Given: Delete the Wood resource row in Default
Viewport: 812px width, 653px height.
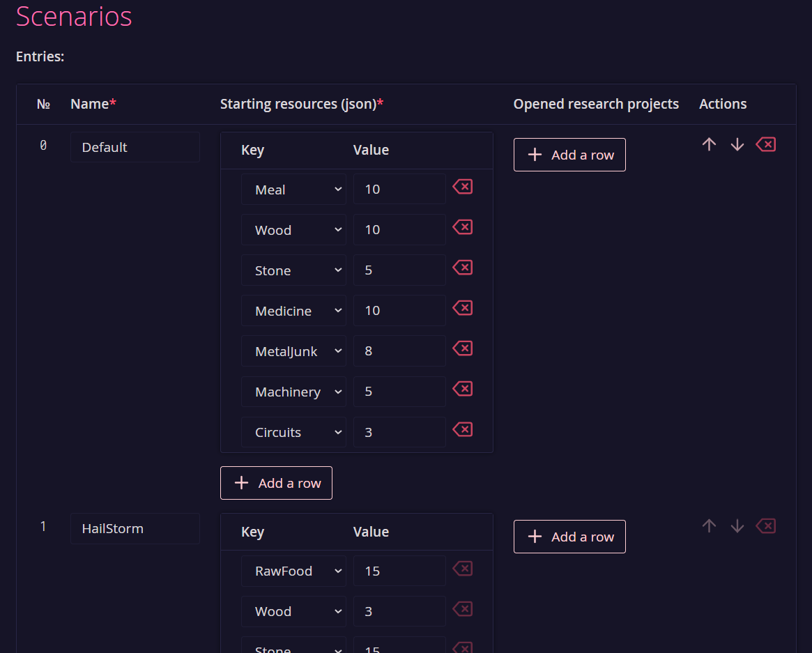Looking at the screenshot, I should (462, 227).
